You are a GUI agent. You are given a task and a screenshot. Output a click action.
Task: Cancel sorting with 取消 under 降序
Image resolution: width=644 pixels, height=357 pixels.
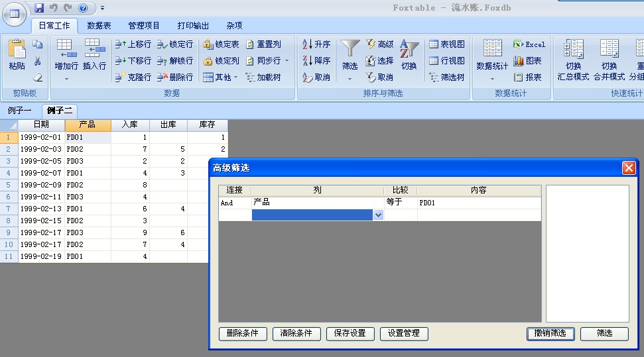pos(316,77)
